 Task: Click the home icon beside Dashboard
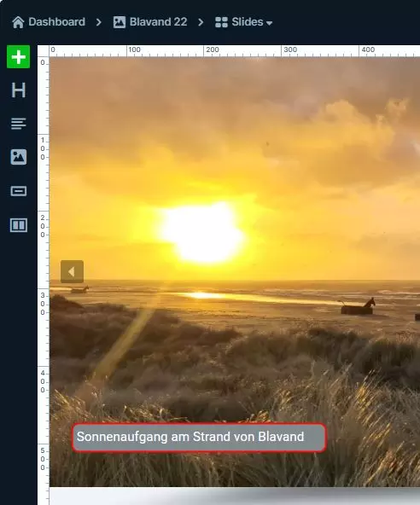18,22
